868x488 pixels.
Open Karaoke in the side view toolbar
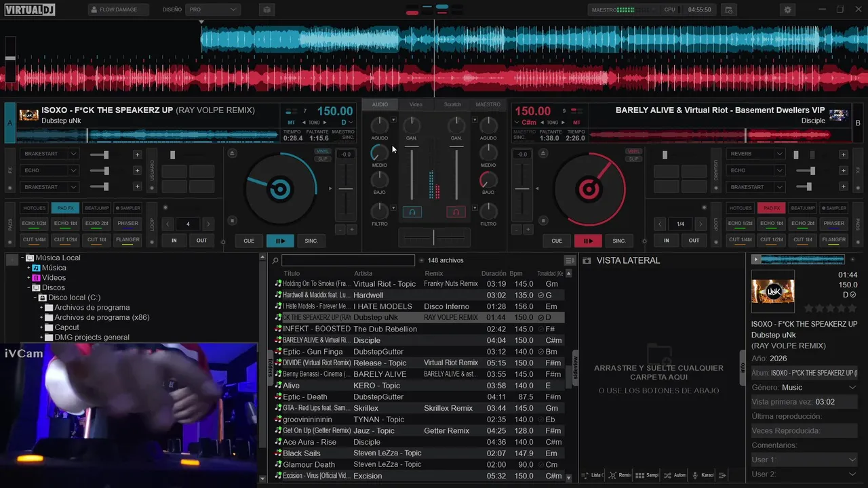[x=703, y=475]
